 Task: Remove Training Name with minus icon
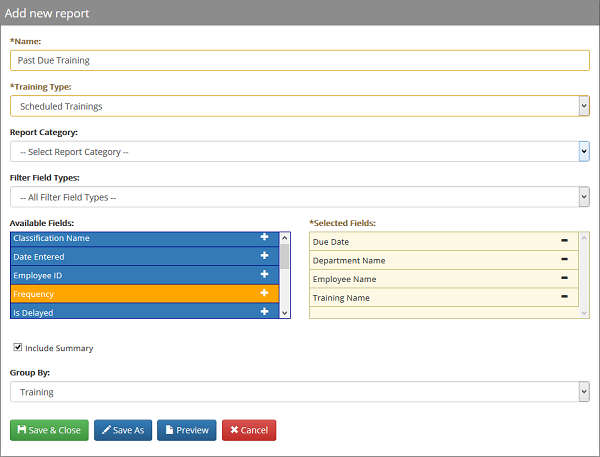click(x=564, y=297)
